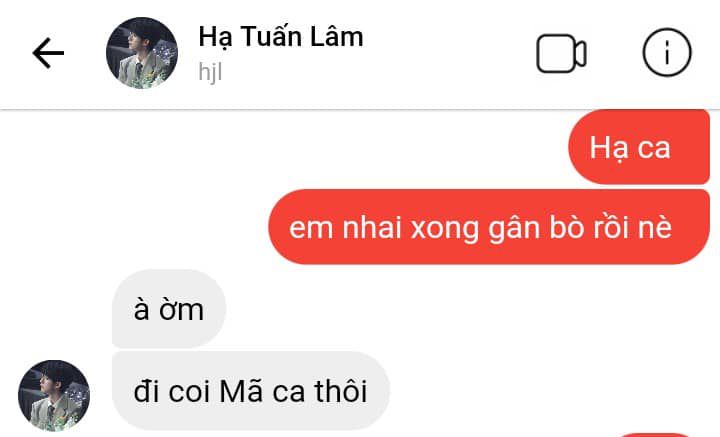Image resolution: width=720 pixels, height=437 pixels.
Task: Select the received message 'à ờm'
Action: 169,309
